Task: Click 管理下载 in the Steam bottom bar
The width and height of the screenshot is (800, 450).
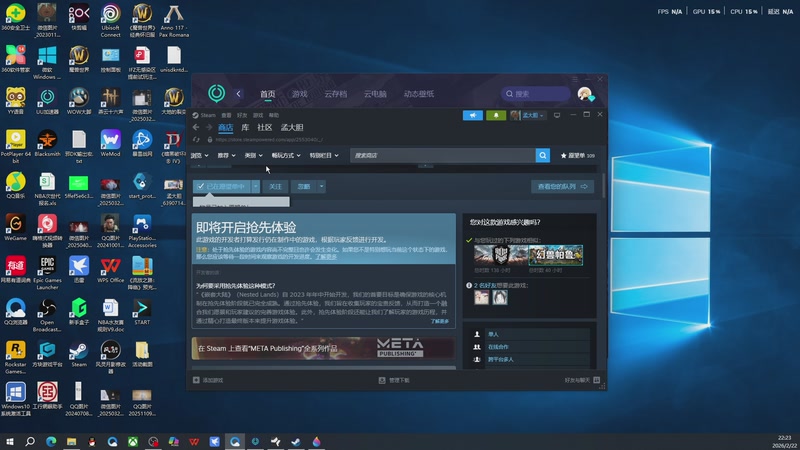Action: tap(394, 380)
